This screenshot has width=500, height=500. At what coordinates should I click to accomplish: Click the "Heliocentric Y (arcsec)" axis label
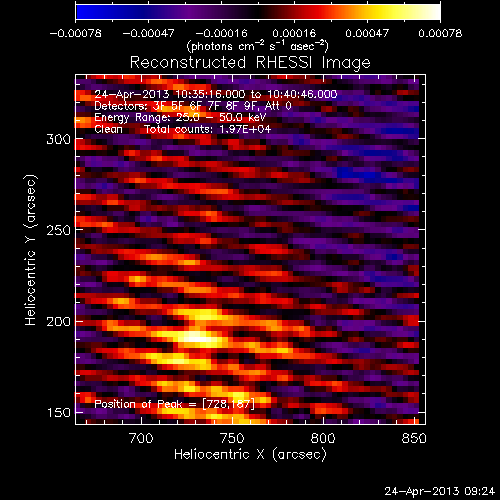31,250
